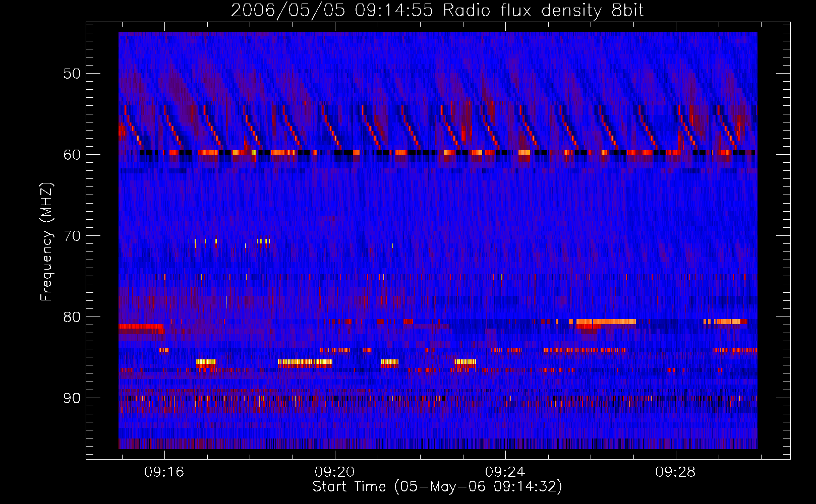
Task: Click the interference band at 60 MHz
Action: pos(438,152)
